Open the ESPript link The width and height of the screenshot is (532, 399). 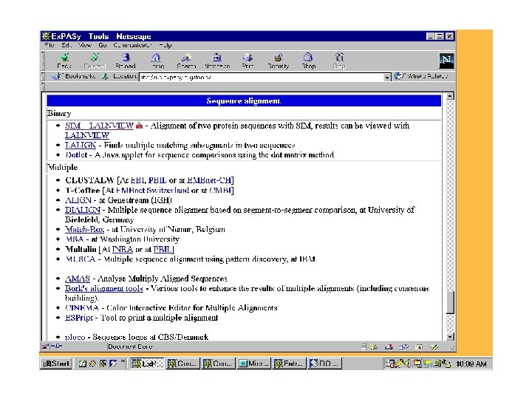(x=79, y=318)
